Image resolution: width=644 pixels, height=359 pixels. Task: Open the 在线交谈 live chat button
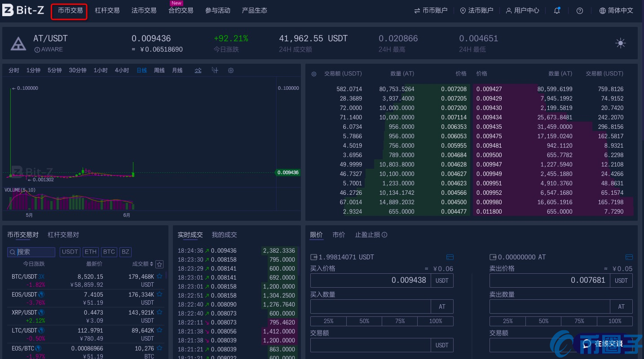pos(602,344)
